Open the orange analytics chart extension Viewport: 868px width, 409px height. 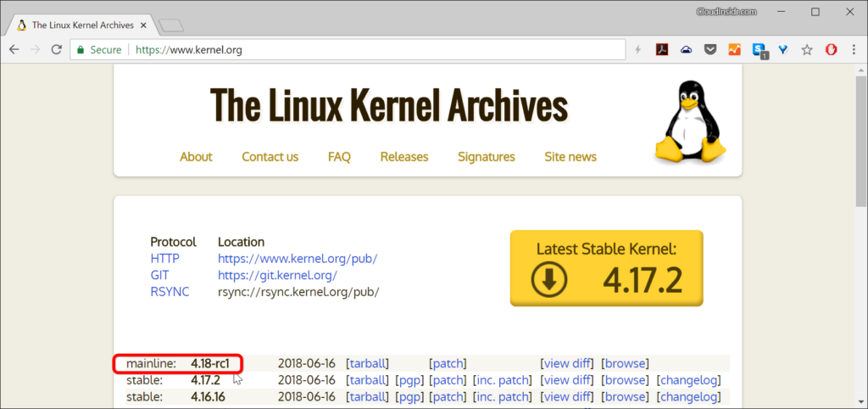coord(734,50)
